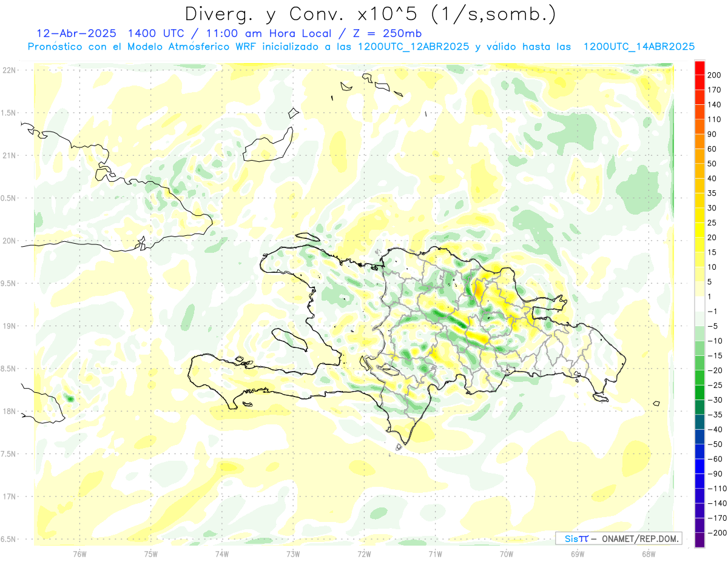
Task: Click the white swatch between 1 and -1
Action: point(699,304)
